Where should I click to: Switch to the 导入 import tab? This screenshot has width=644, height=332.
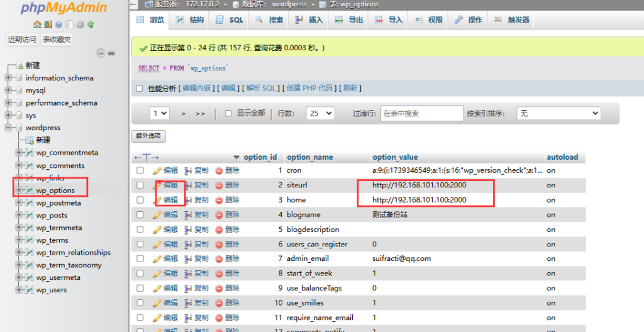(389, 19)
